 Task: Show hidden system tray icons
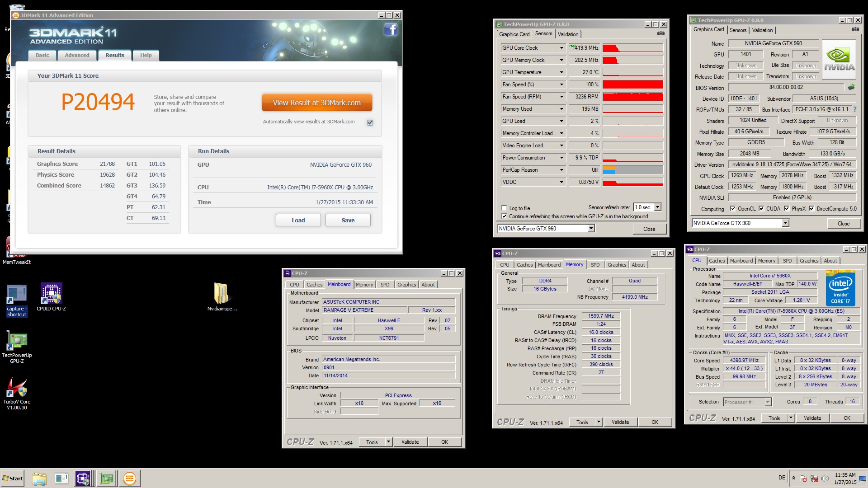(x=793, y=478)
